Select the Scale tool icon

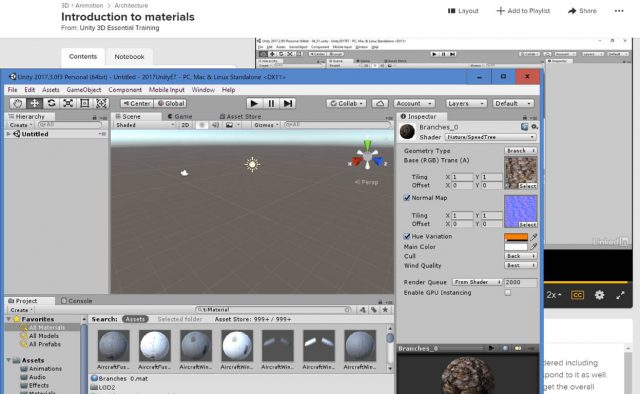pos(68,103)
